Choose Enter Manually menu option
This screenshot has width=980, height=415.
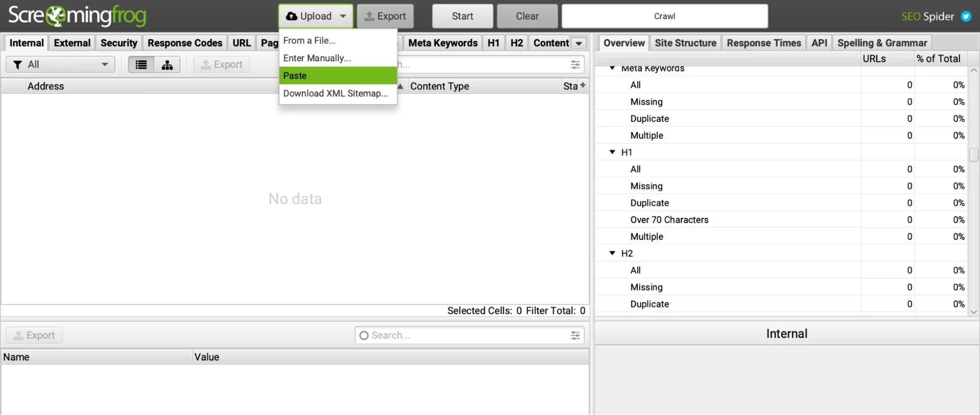pyautogui.click(x=338, y=58)
